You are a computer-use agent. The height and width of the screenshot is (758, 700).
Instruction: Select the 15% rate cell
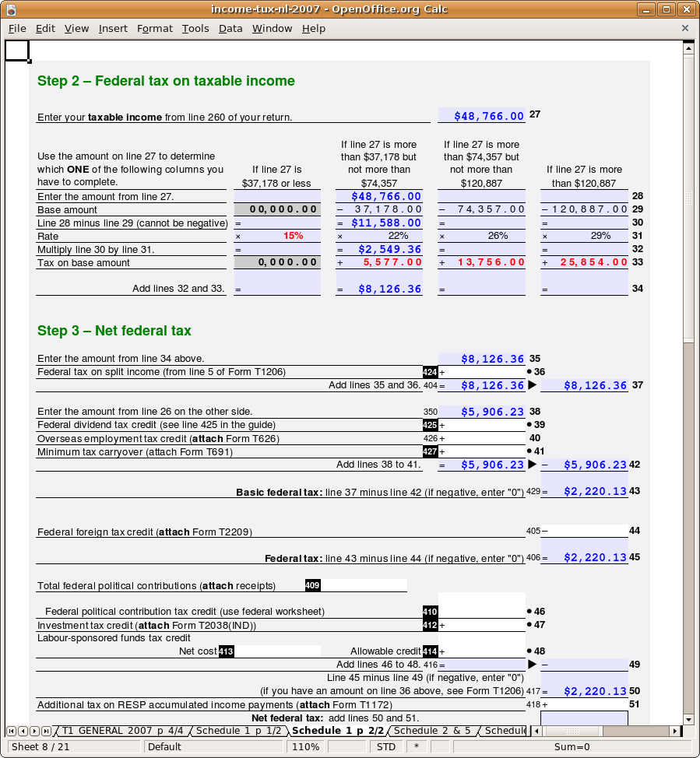click(x=277, y=236)
